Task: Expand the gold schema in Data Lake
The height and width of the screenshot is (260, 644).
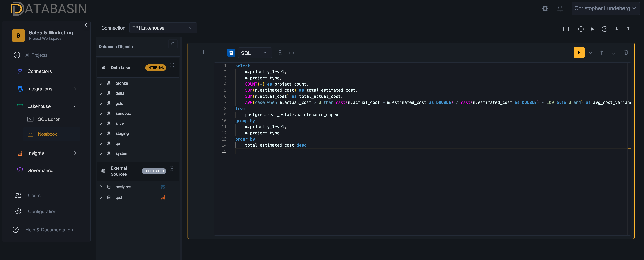Action: coord(101,103)
